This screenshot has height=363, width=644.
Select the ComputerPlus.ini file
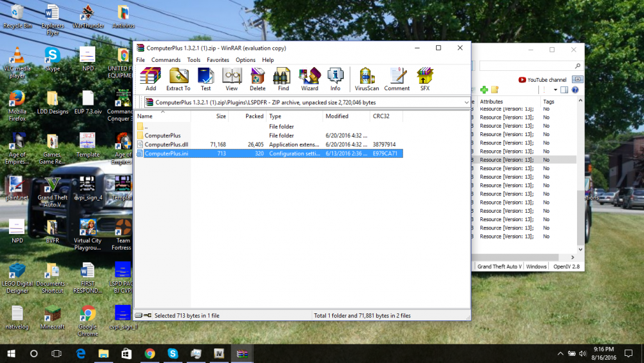(x=269, y=153)
